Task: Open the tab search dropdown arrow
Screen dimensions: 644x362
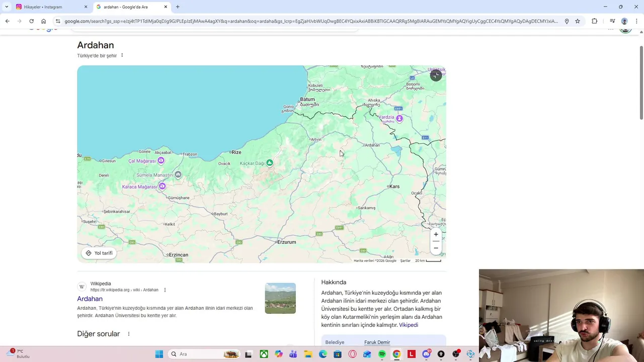Action: (7, 7)
